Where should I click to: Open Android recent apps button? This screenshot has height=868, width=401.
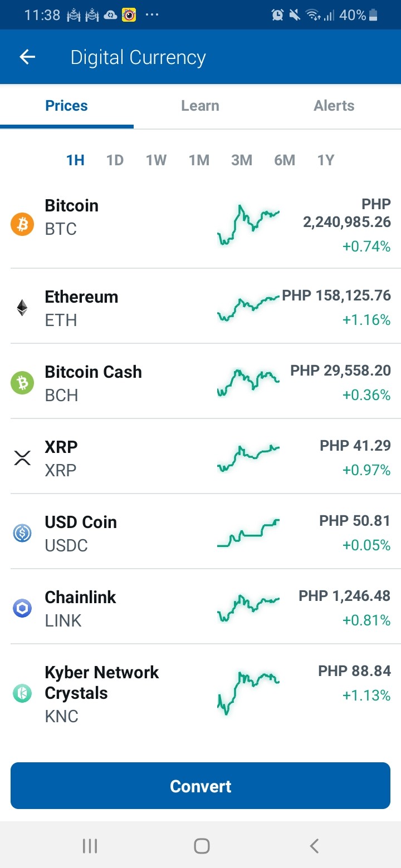[x=90, y=846]
